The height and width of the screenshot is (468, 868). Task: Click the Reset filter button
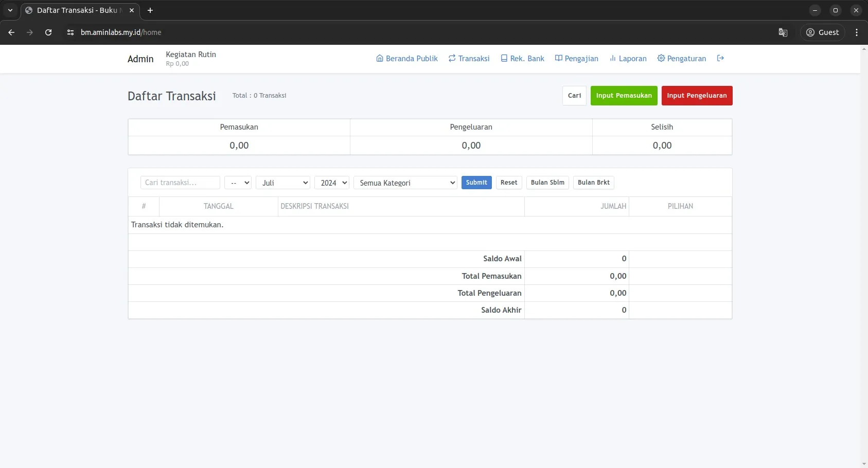point(509,183)
